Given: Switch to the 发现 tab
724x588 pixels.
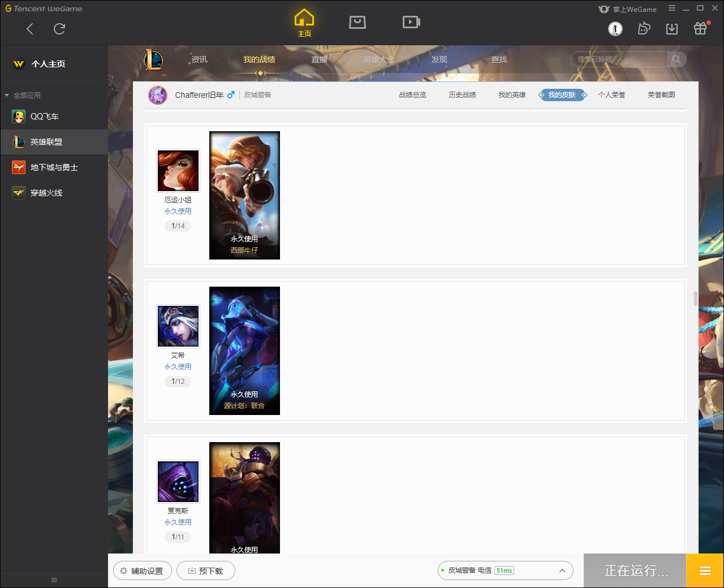Looking at the screenshot, I should pos(439,59).
